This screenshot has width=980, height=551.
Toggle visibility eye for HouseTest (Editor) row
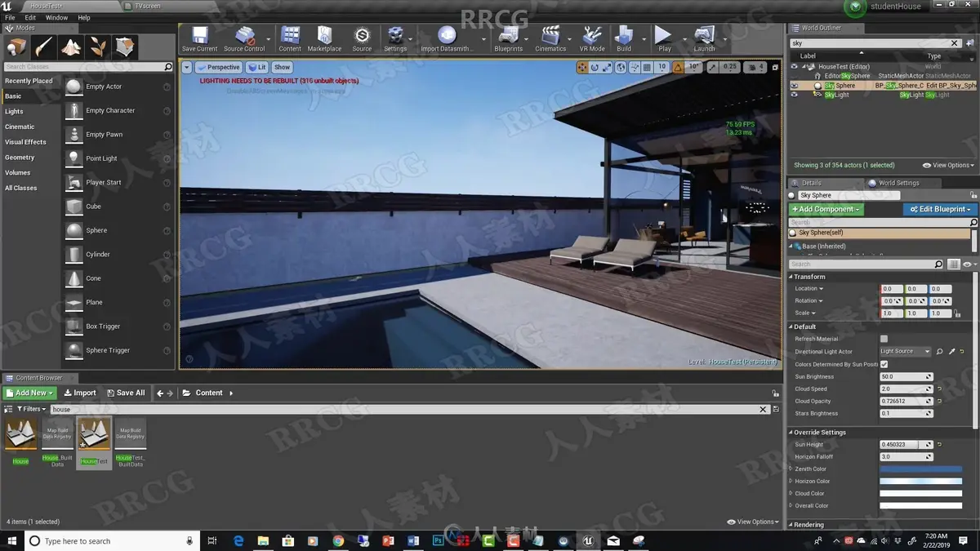click(x=794, y=67)
